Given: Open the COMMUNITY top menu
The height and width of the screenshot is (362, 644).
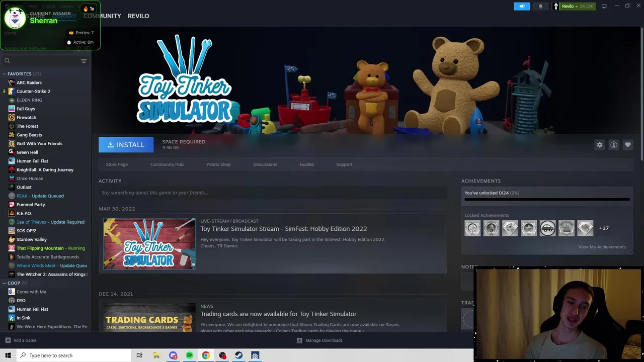Looking at the screenshot, I should pos(102,16).
